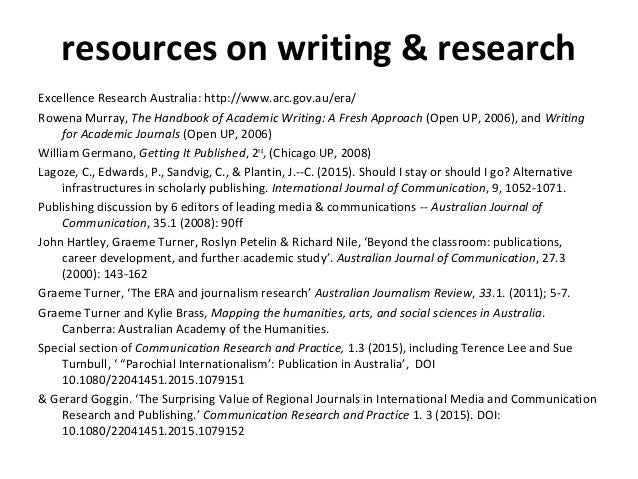Click 'Special section of Communication Research and Practice' text
638x479 pixels.
click(190, 348)
